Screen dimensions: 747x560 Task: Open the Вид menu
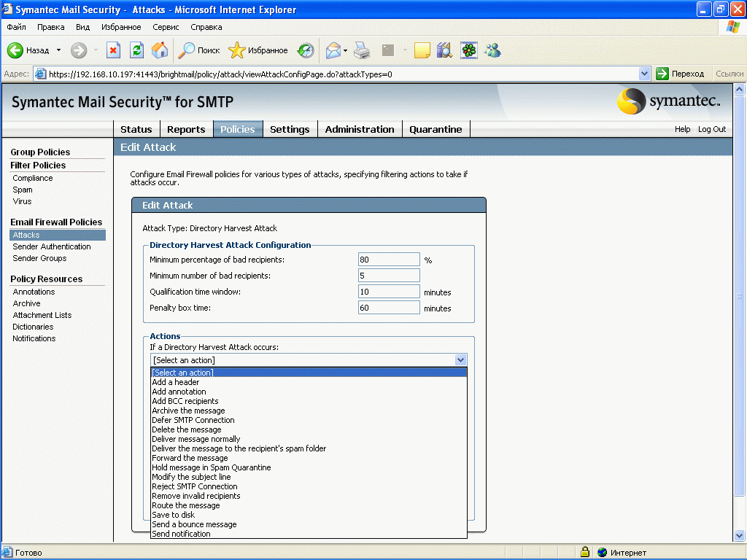click(83, 27)
